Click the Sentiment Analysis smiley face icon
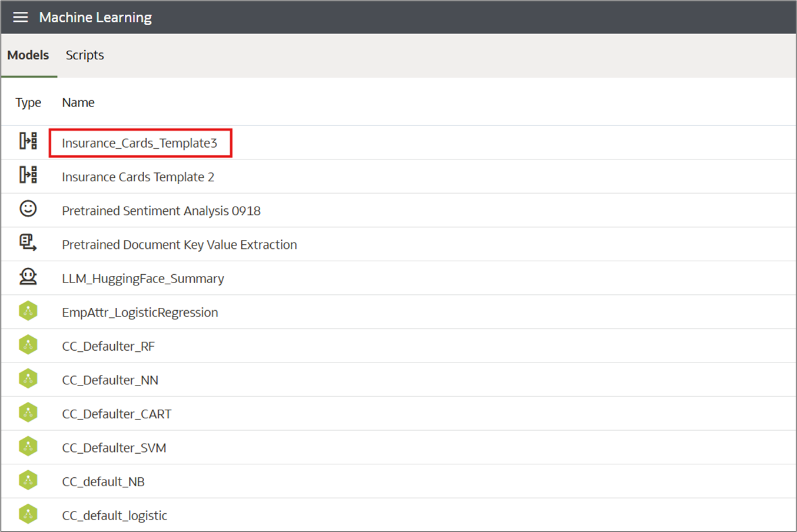797x532 pixels. 28,209
